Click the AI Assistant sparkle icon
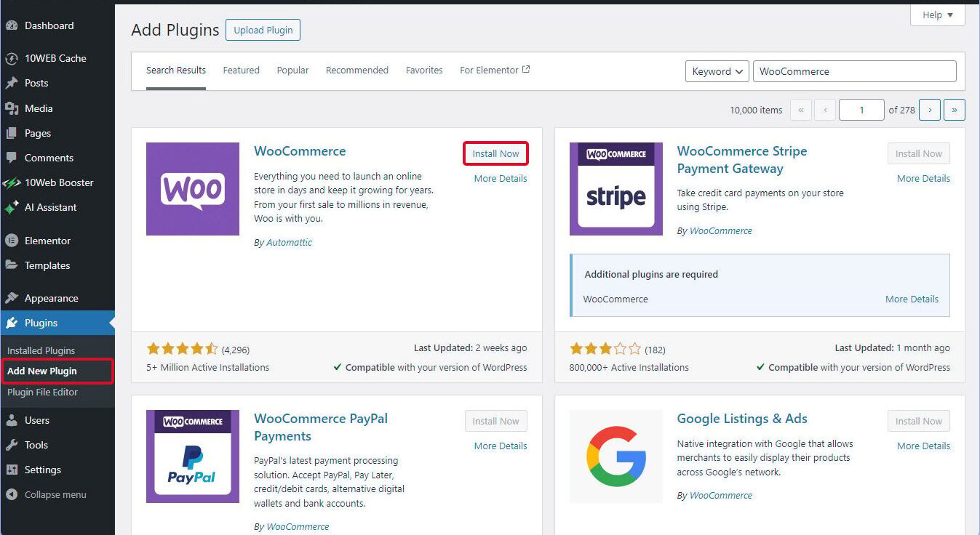Viewport: 980px width, 535px height. tap(12, 207)
